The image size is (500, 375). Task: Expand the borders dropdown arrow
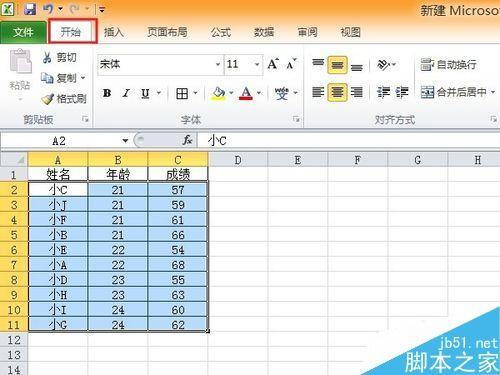tap(196, 93)
